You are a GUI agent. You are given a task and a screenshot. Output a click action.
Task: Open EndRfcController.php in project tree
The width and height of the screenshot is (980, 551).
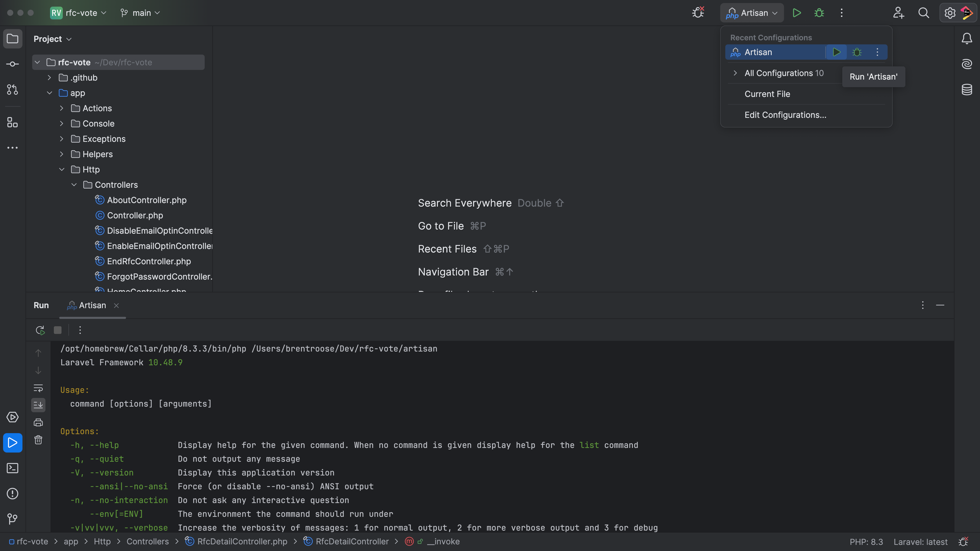tap(149, 261)
